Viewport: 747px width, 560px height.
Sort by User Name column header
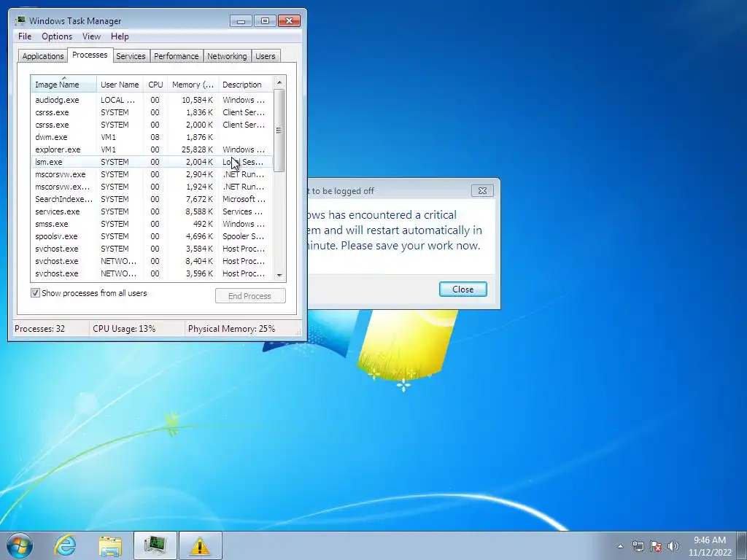click(x=120, y=85)
